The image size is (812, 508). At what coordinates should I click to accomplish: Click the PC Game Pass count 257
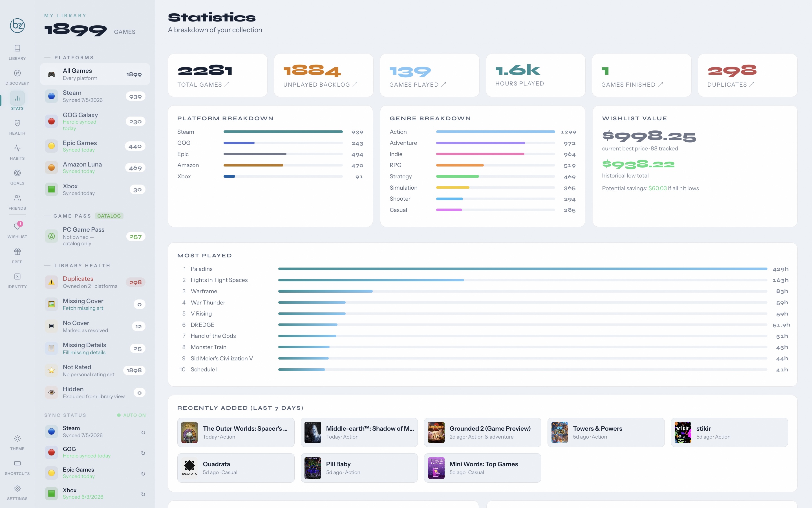[136, 237]
